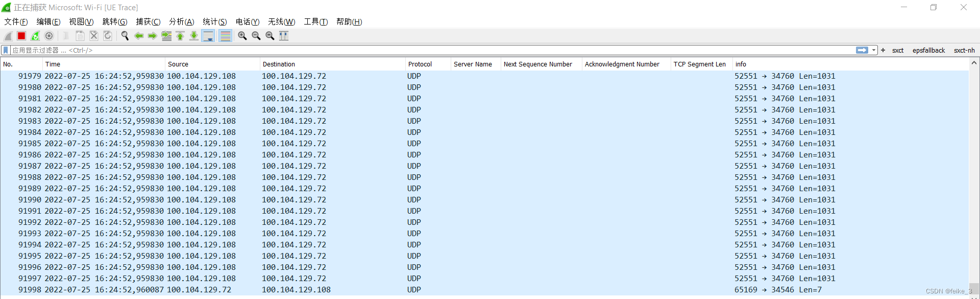This screenshot has height=299, width=980.
Task: Sort by the Time column header
Action: tap(104, 64)
